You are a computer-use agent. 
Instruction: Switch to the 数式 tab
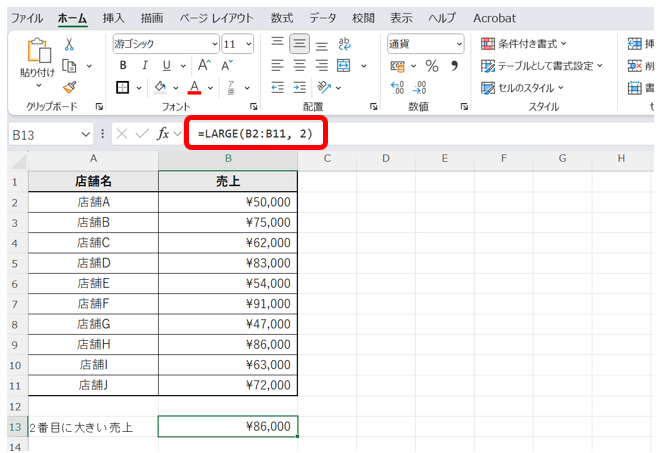[282, 18]
